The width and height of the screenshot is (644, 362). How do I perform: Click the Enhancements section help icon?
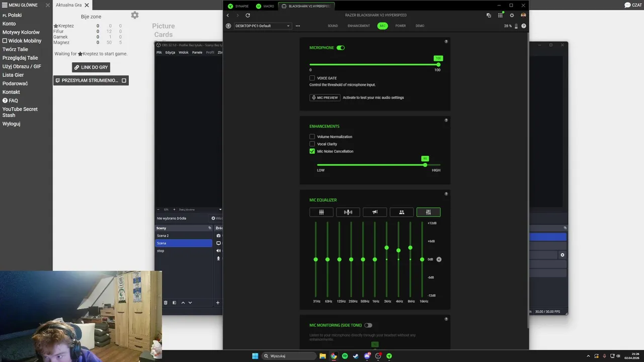[x=446, y=120]
